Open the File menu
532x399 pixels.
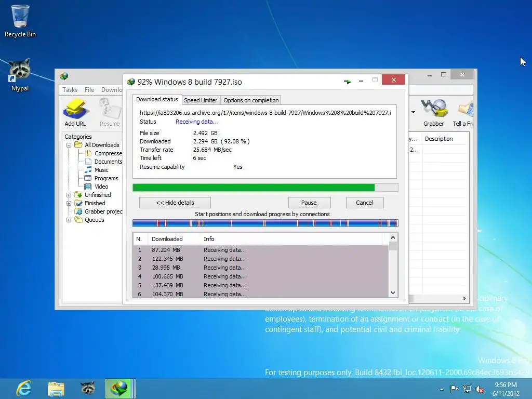[x=89, y=90]
